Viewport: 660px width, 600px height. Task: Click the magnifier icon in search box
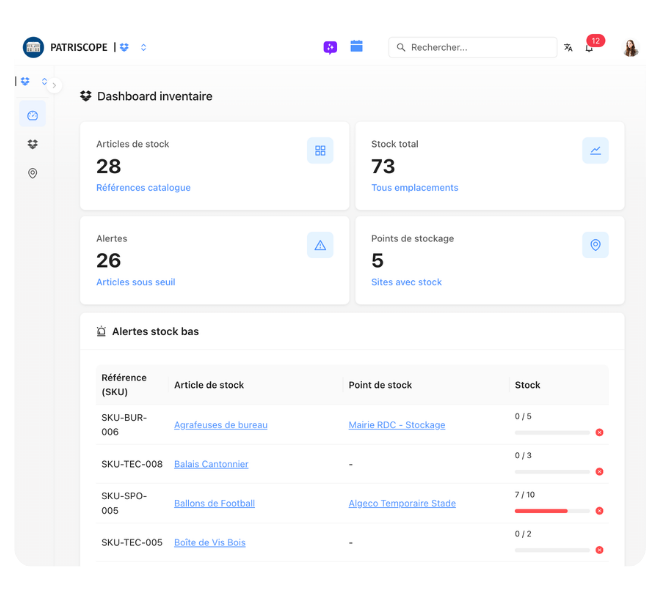pyautogui.click(x=401, y=47)
